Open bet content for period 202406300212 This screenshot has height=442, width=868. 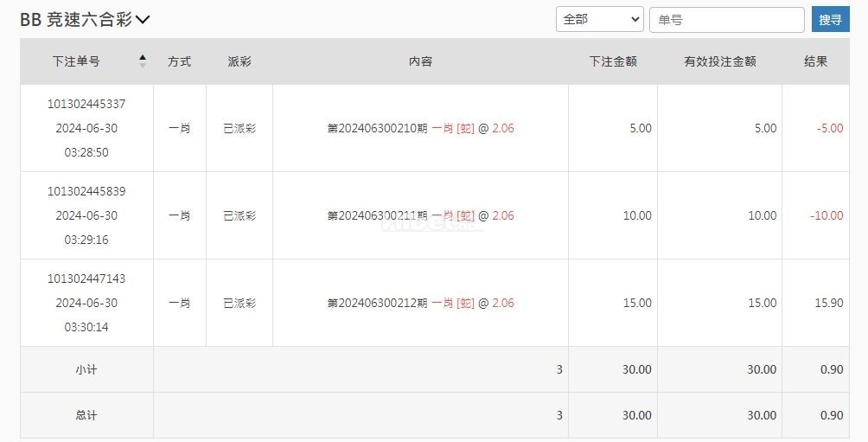pyautogui.click(x=420, y=303)
